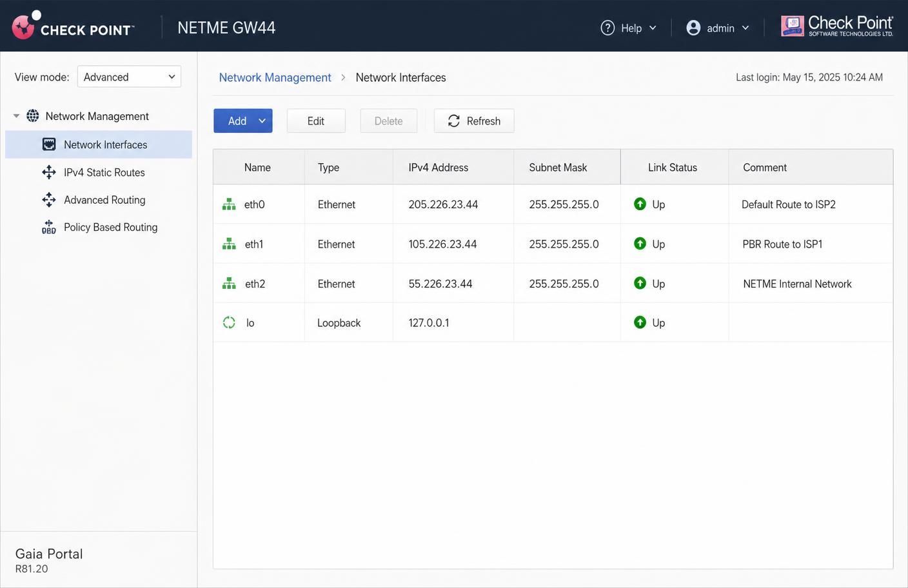Follow the Network Management breadcrumb link
This screenshot has height=588, width=908.
275,77
